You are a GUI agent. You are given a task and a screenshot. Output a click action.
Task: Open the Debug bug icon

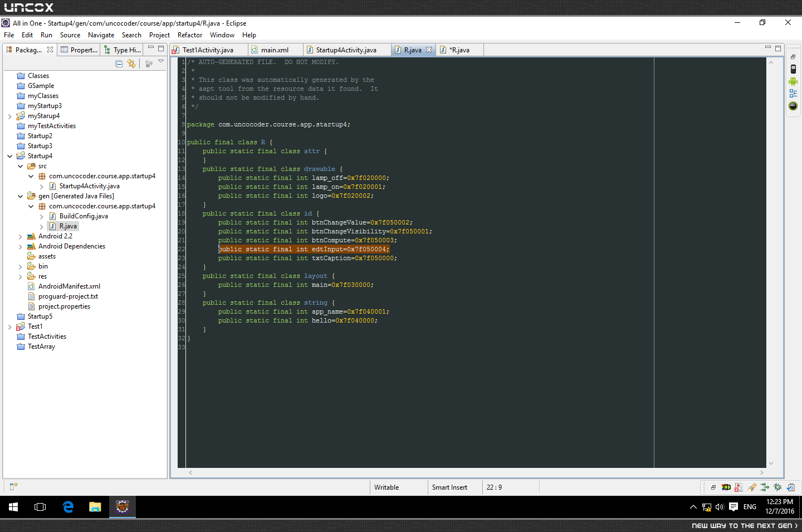[777, 487]
